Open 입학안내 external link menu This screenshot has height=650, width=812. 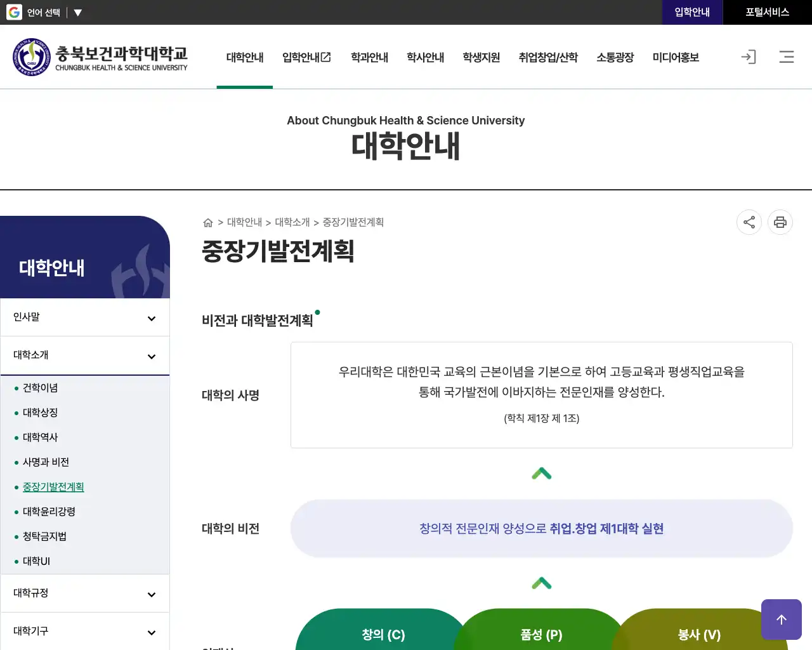pos(307,57)
